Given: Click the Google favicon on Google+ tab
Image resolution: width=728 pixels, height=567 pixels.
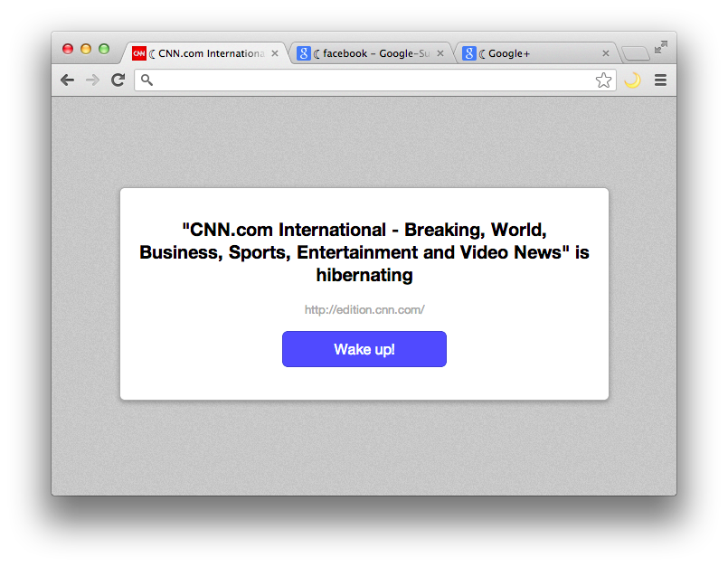Looking at the screenshot, I should (x=469, y=53).
